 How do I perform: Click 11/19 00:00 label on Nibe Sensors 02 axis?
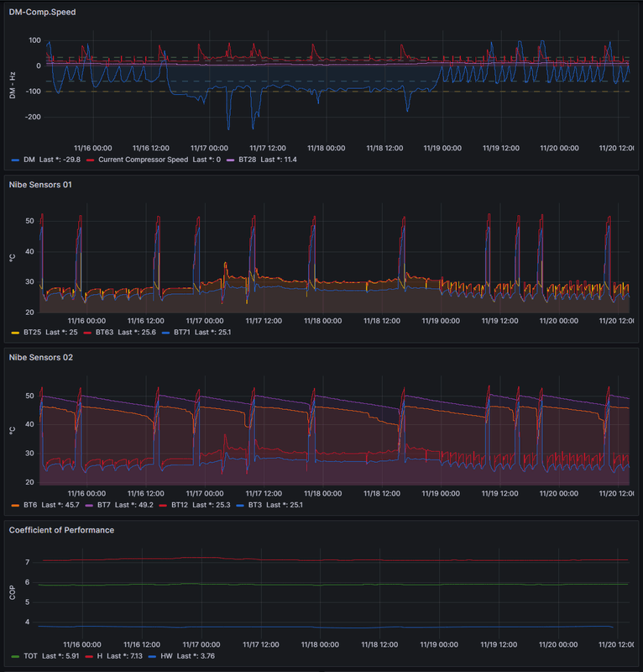(x=441, y=493)
